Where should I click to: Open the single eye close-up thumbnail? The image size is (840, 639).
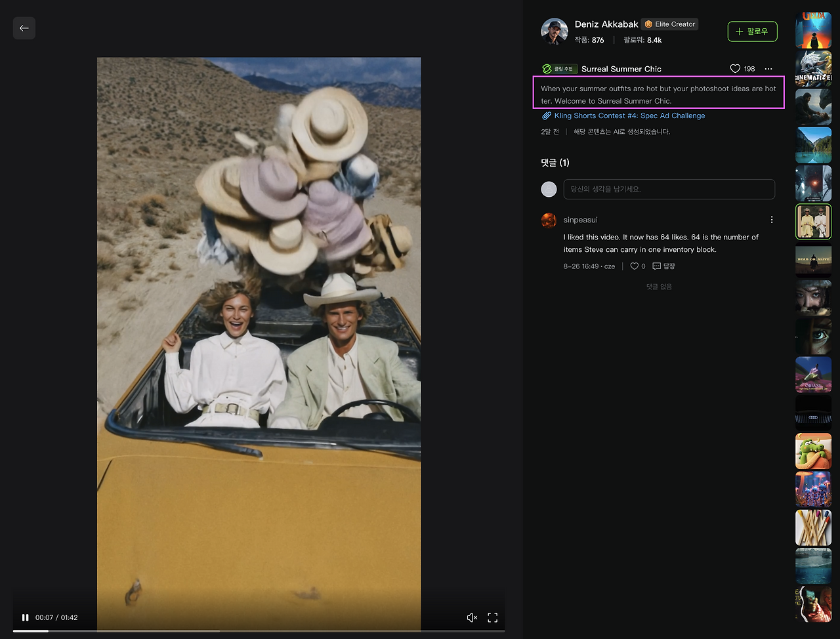pyautogui.click(x=814, y=337)
